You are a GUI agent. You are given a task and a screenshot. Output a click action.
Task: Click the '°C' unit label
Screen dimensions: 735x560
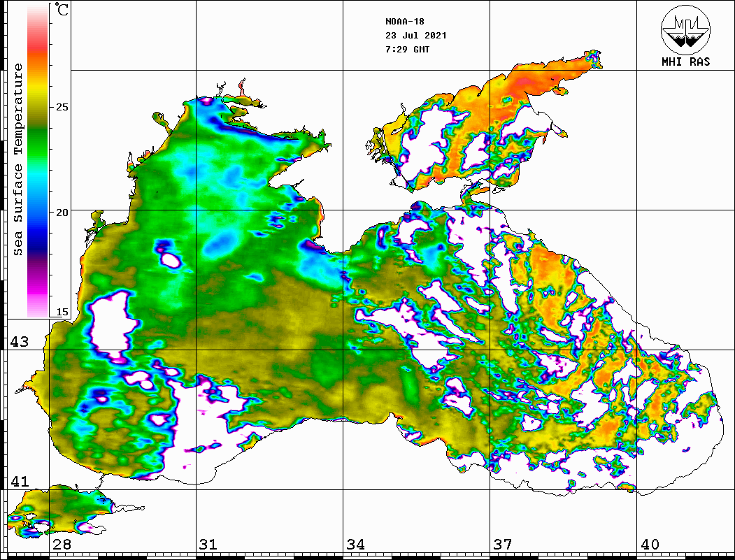[61, 9]
